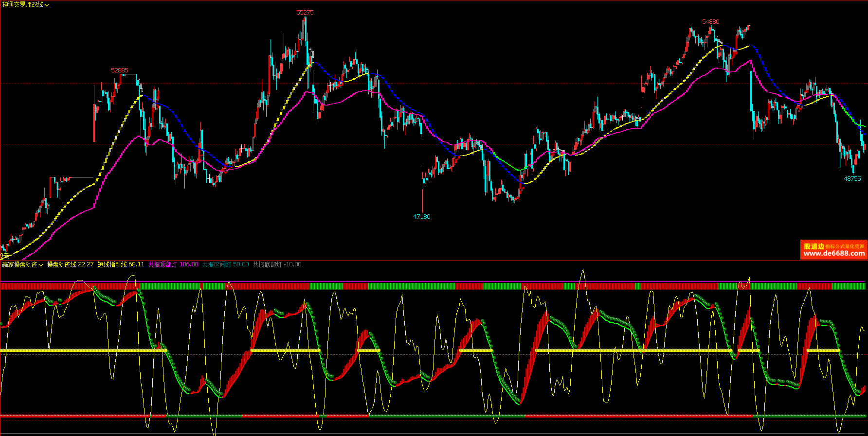Click the 操盘轨迹线 22.27 label
This screenshot has width=868, height=436.
[70, 264]
